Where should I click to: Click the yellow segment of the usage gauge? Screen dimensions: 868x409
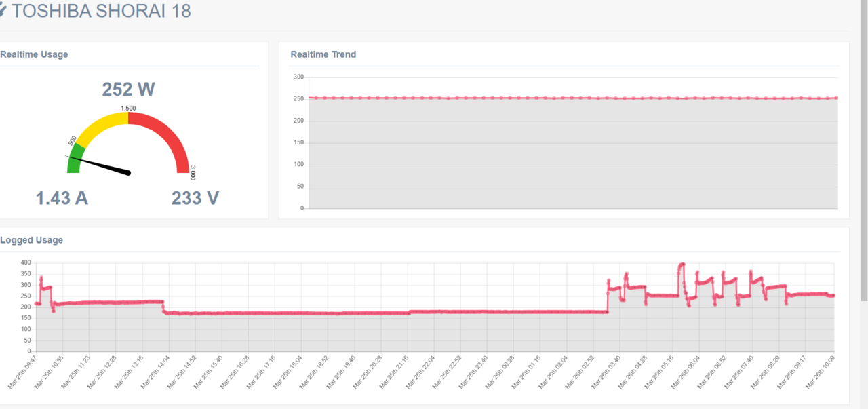pyautogui.click(x=102, y=125)
